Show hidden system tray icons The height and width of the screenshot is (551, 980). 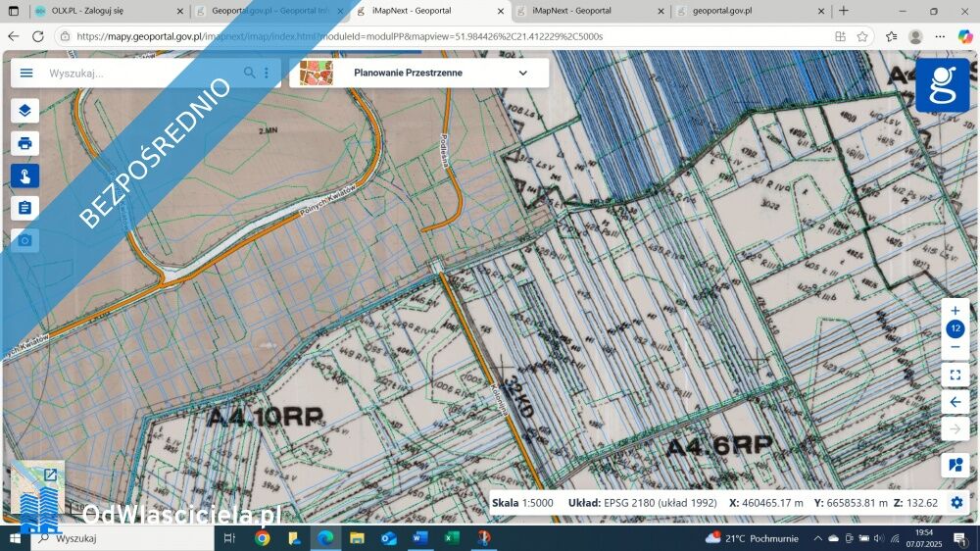tap(817, 538)
